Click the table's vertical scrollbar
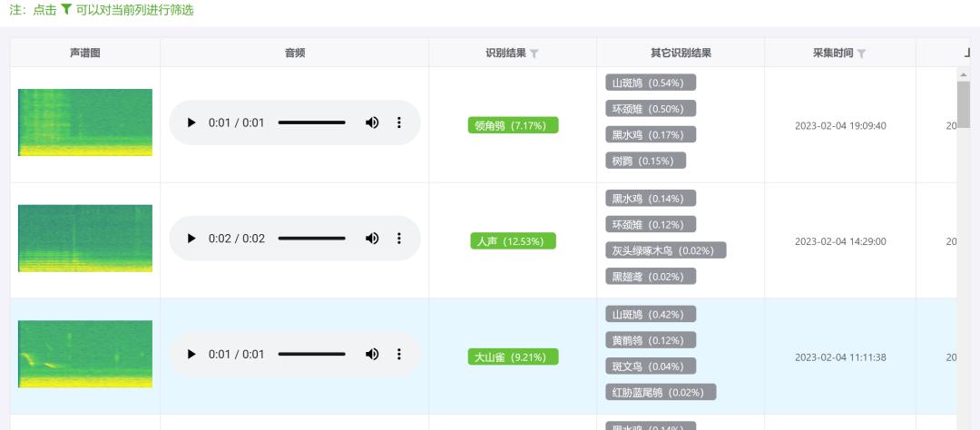 tap(963, 249)
